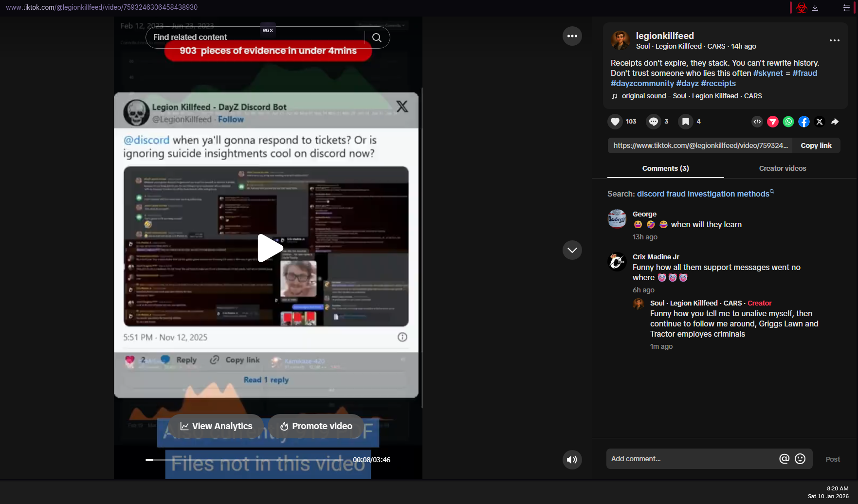The width and height of the screenshot is (858, 504).
Task: Click Crix Madine Jr's avatar
Action: tap(617, 262)
